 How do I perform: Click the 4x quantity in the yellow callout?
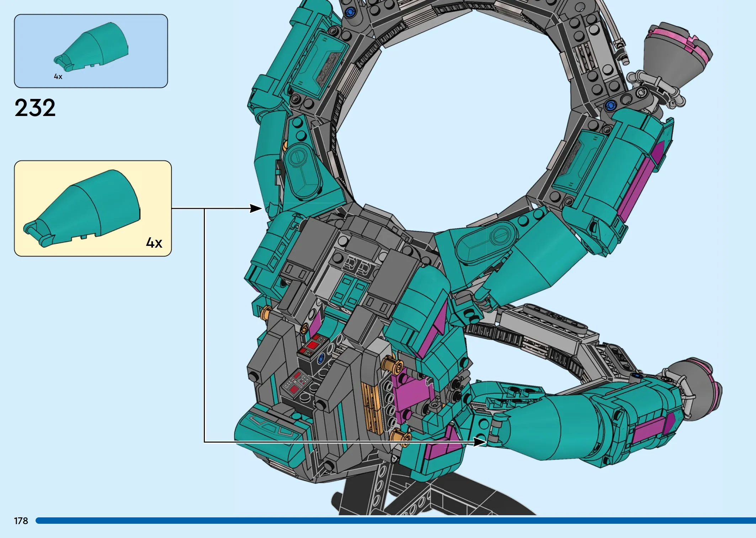click(x=154, y=243)
